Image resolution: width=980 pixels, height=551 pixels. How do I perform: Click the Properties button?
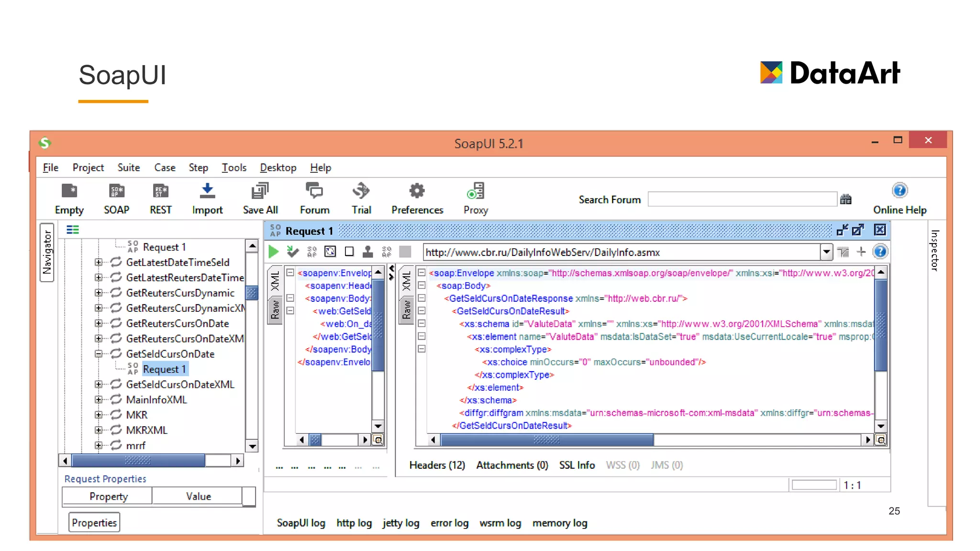coord(94,522)
